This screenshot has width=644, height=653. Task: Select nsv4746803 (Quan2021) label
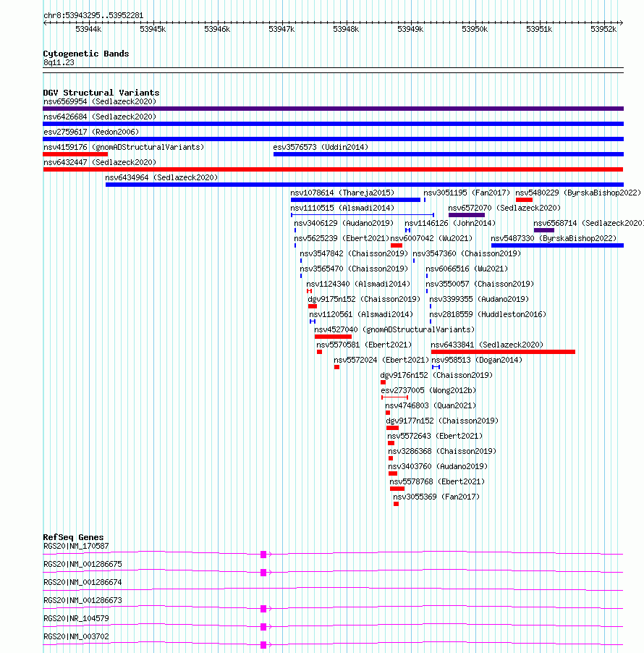(x=431, y=405)
